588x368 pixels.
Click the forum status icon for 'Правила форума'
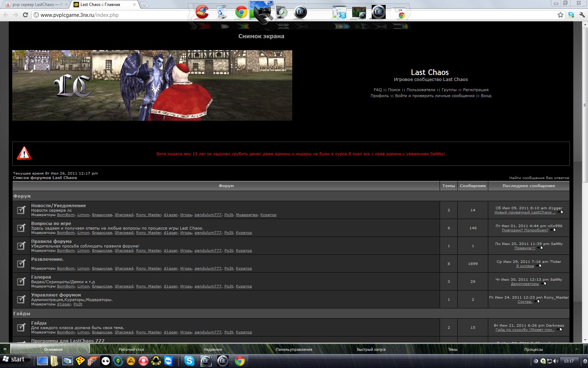click(21, 246)
